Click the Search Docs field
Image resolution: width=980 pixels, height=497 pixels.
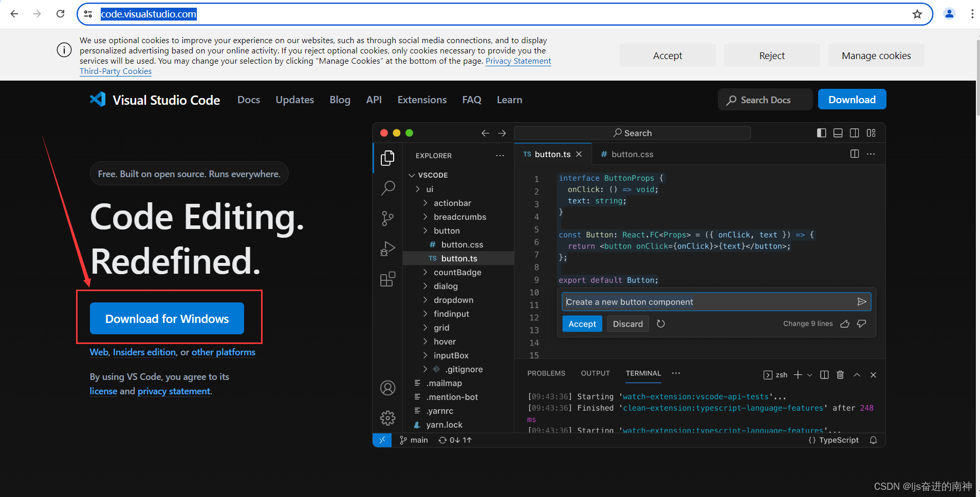tap(765, 100)
